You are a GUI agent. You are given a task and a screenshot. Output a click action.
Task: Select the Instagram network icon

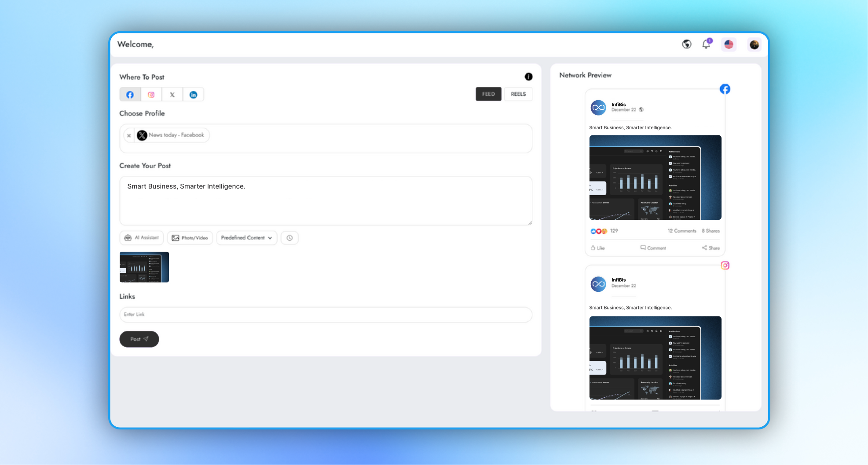151,94
